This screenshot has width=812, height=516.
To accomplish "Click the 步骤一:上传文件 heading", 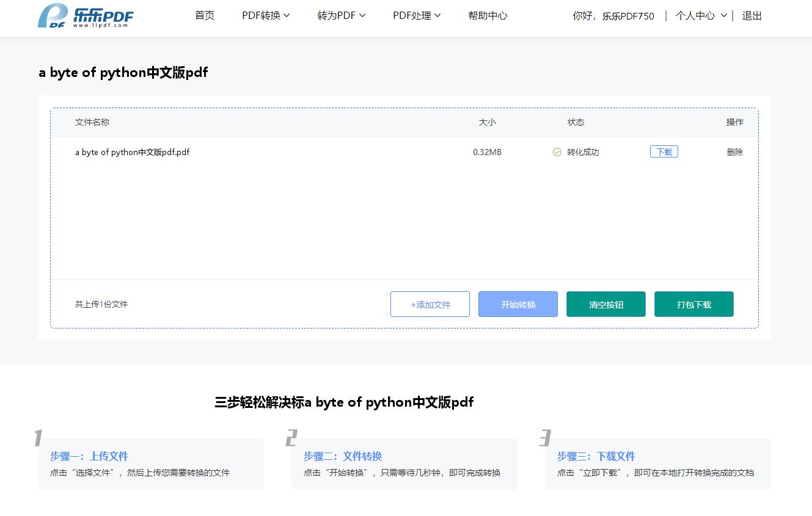I will (89, 456).
